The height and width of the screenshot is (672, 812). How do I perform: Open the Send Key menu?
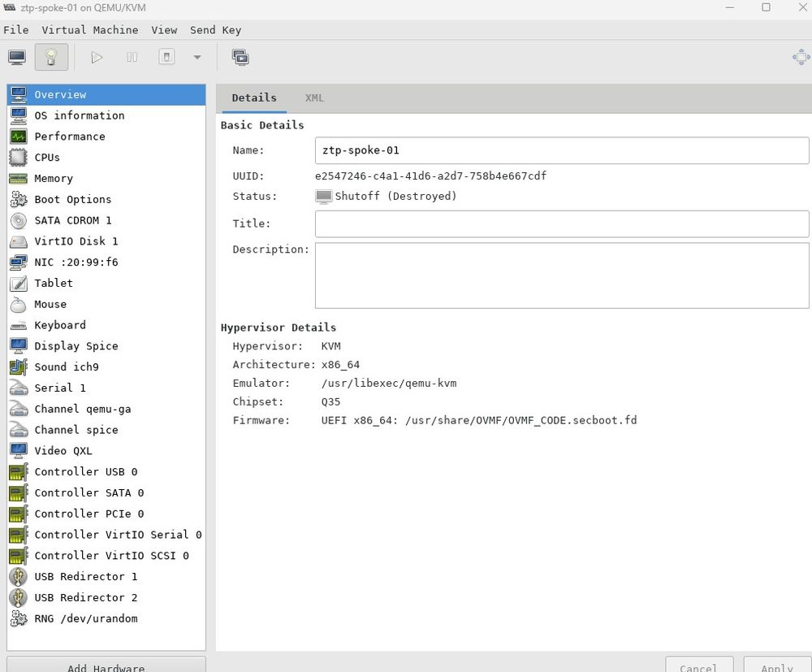(215, 30)
